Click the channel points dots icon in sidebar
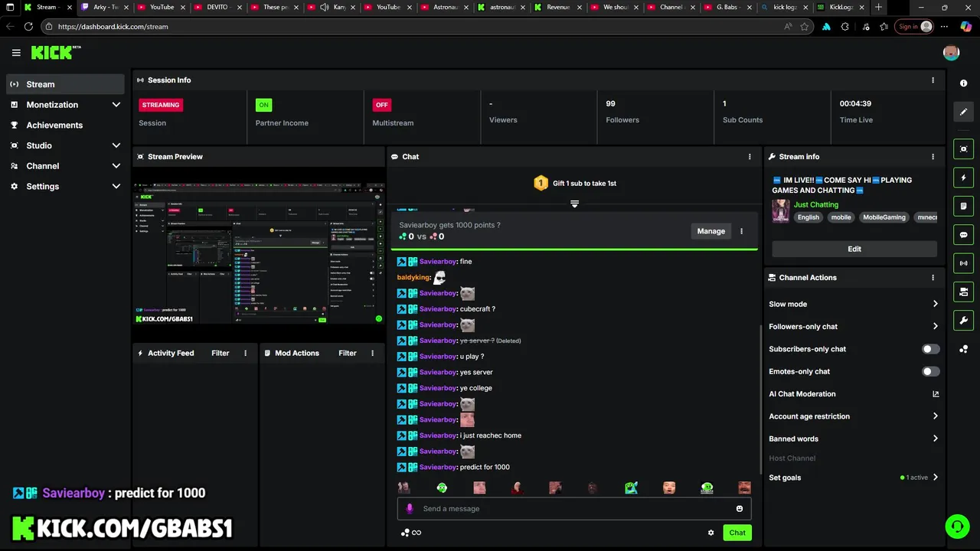980x551 pixels. point(964,349)
